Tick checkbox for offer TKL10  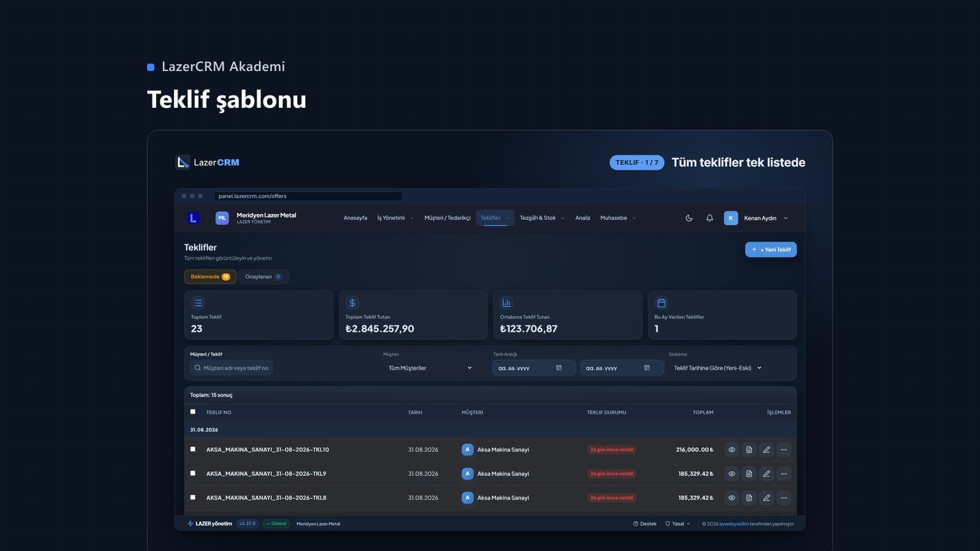[x=193, y=449]
